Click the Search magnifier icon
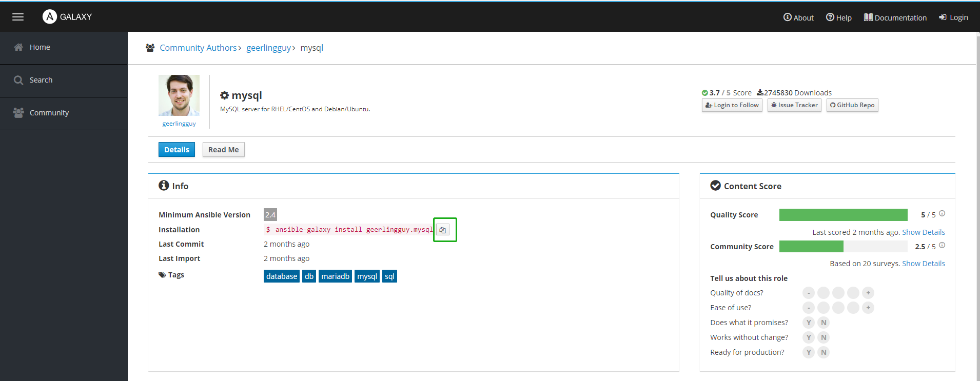This screenshot has width=980, height=381. 18,80
